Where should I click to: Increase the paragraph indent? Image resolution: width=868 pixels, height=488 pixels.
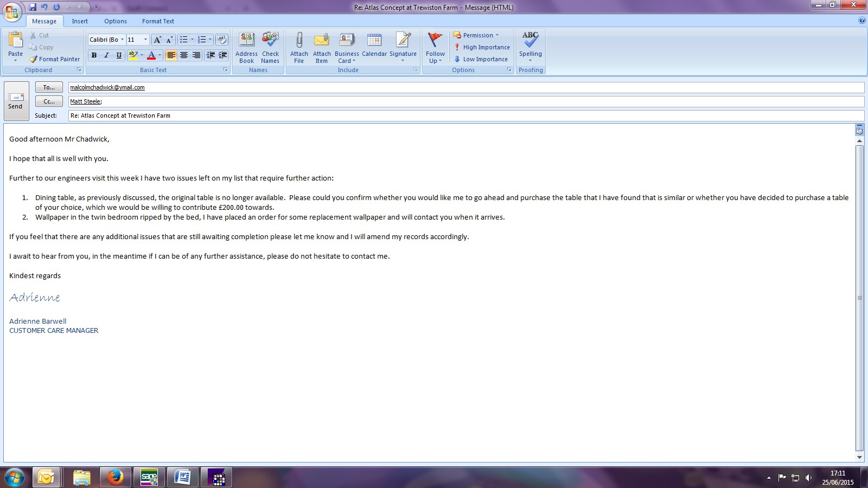pos(222,55)
